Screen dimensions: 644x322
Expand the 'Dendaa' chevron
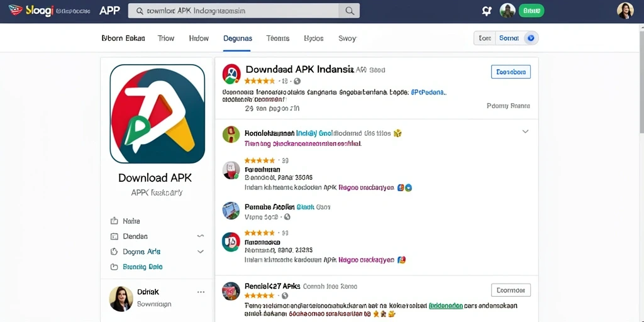(x=201, y=236)
